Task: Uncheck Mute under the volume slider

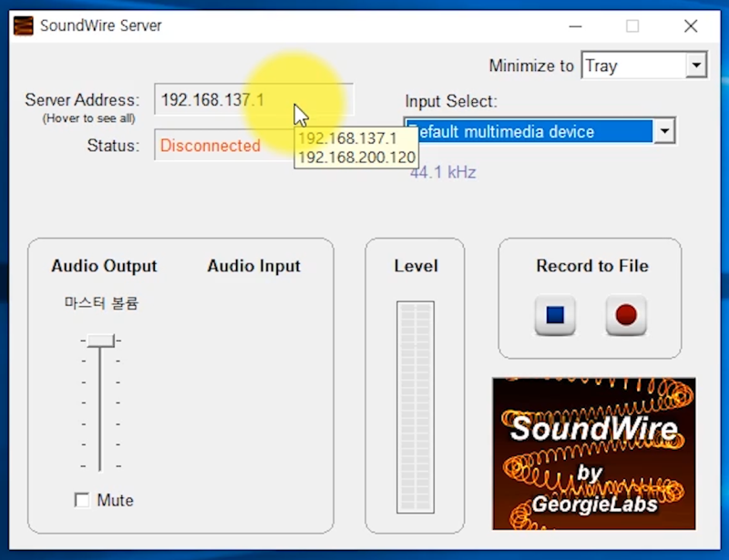Action: click(x=80, y=500)
